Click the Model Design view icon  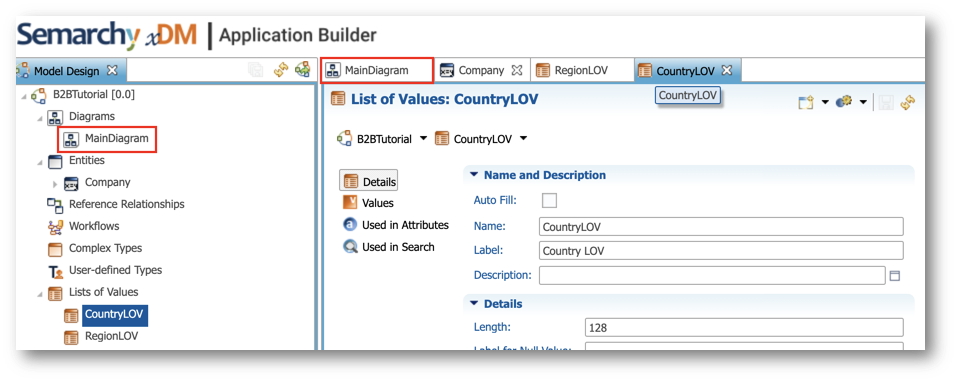tap(24, 71)
